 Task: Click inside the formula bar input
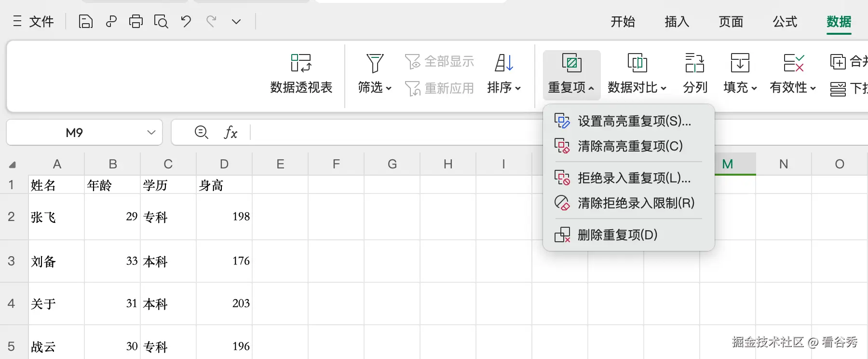[395, 132]
